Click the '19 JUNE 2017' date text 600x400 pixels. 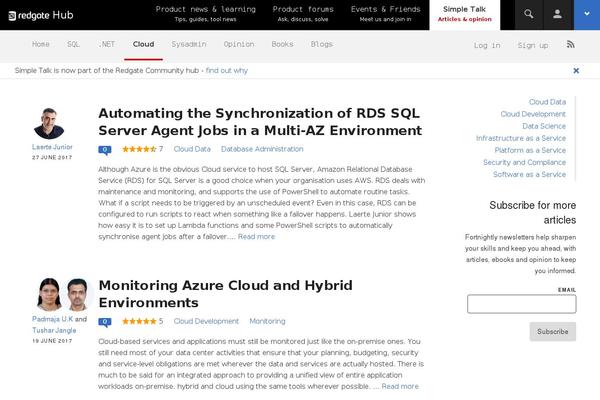point(52,341)
